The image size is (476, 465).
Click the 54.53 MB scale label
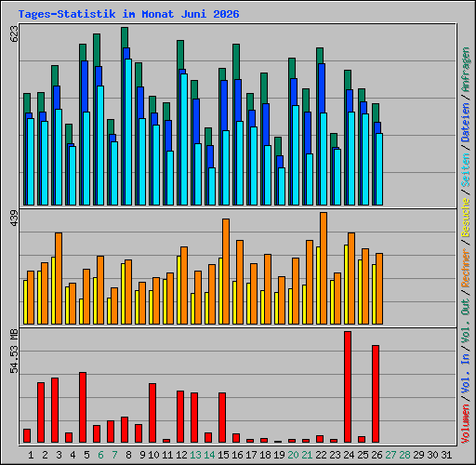(x=14, y=352)
